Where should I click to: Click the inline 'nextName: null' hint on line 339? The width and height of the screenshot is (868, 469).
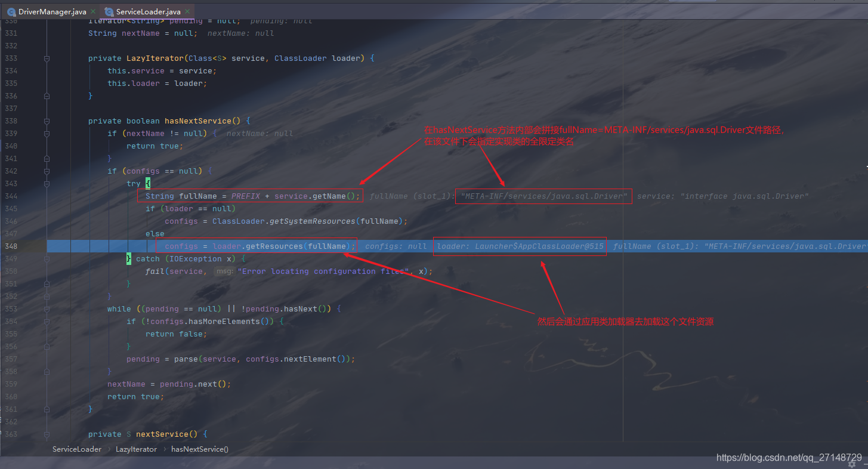(x=260, y=134)
